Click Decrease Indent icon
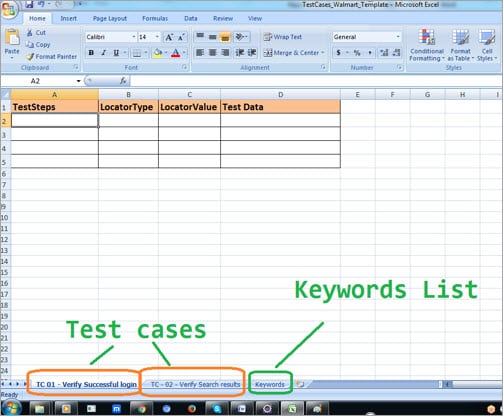 pyautogui.click(x=240, y=53)
